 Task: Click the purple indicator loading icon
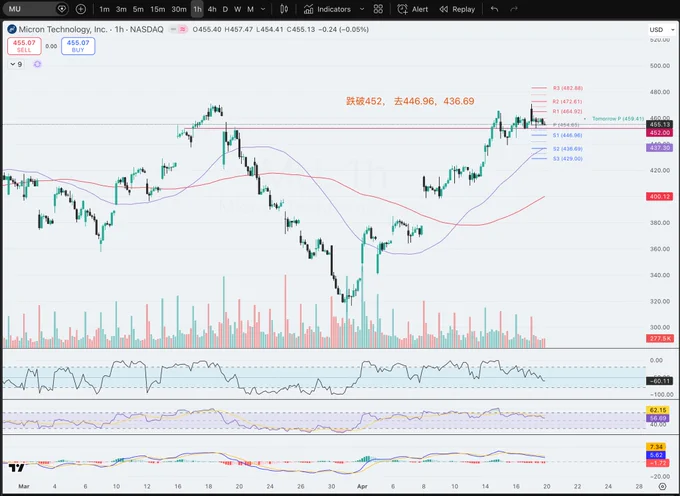pyautogui.click(x=37, y=64)
